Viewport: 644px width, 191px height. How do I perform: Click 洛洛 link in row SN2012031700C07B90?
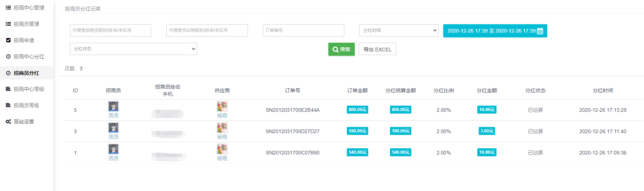(113, 158)
